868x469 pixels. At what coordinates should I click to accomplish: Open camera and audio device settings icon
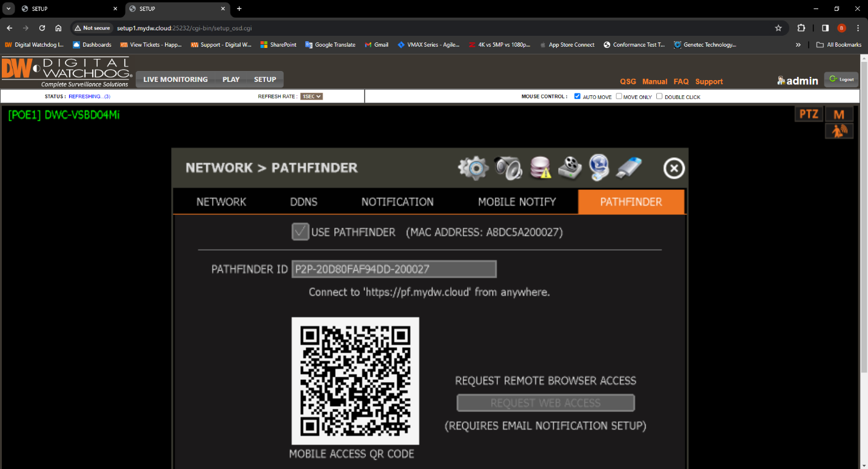point(507,168)
